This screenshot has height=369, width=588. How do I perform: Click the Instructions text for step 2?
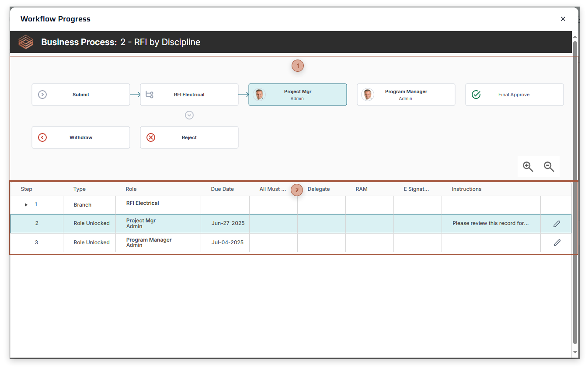491,223
